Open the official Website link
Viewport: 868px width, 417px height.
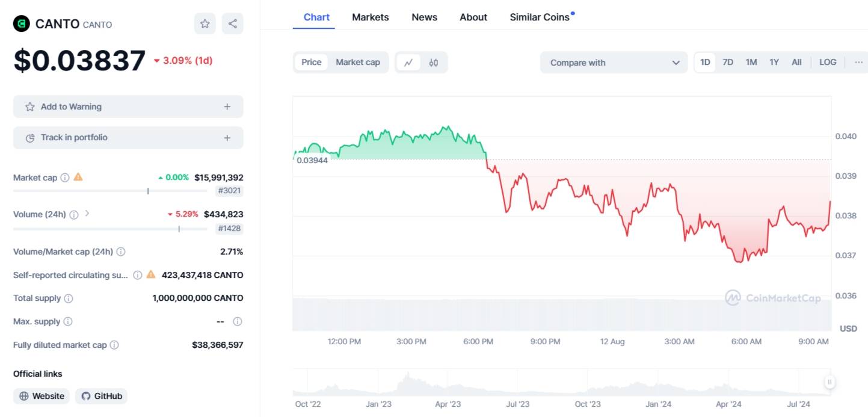[42, 396]
